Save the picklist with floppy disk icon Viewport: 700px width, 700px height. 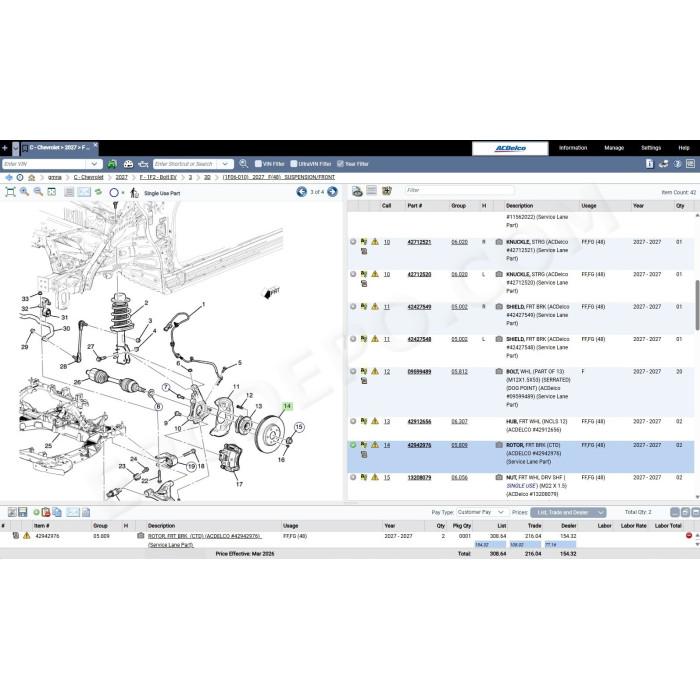pos(23,512)
